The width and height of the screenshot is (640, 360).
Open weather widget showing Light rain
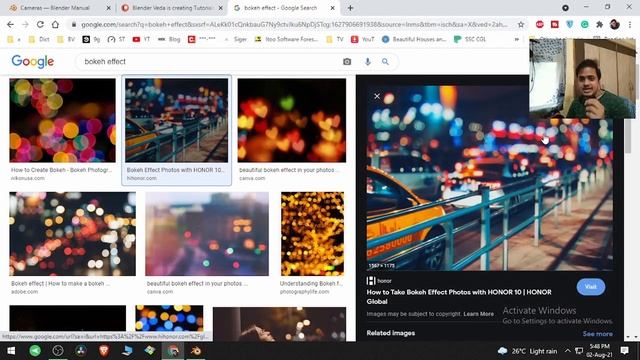527,351
